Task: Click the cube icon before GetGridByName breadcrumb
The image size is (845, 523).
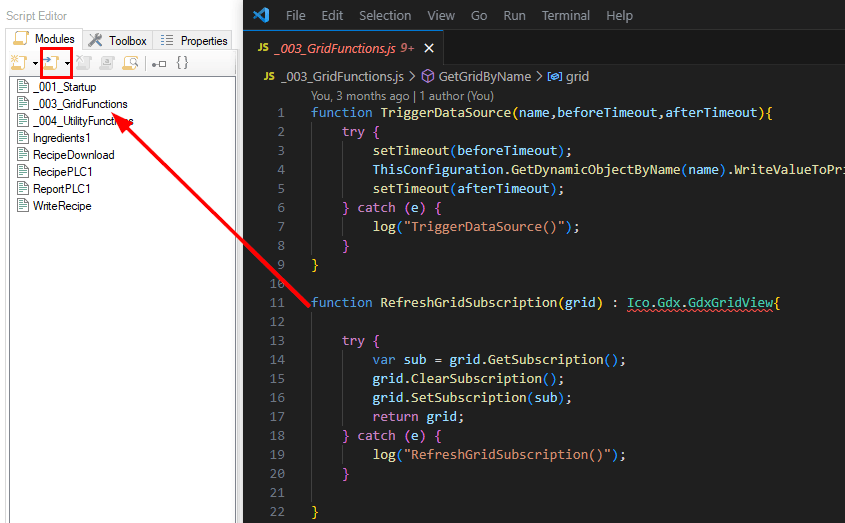Action: 428,77
